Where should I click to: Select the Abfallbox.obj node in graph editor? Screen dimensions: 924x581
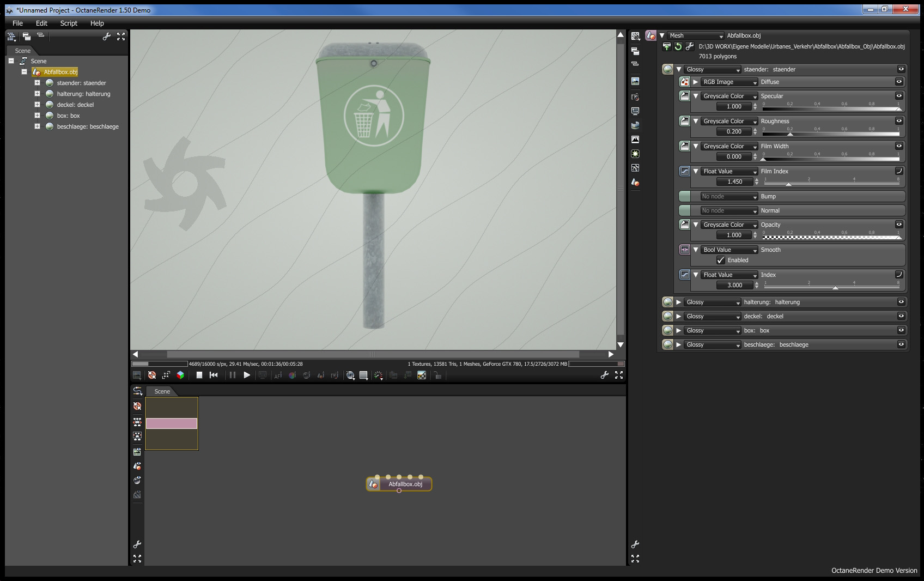pyautogui.click(x=405, y=484)
